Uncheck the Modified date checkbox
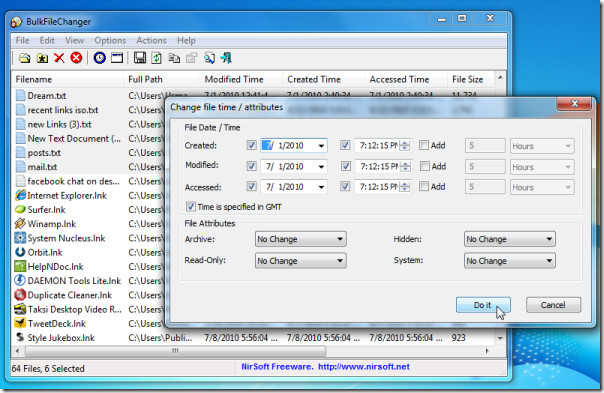 (252, 166)
